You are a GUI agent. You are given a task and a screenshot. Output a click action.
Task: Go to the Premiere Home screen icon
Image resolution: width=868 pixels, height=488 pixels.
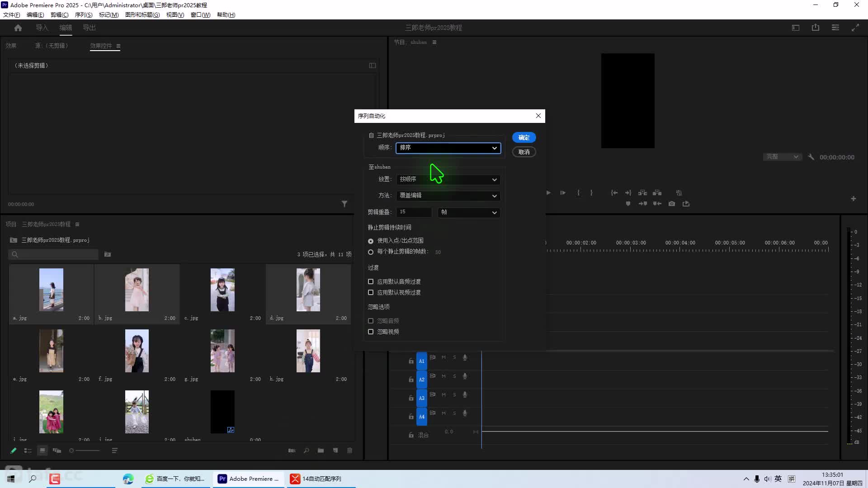(x=18, y=28)
